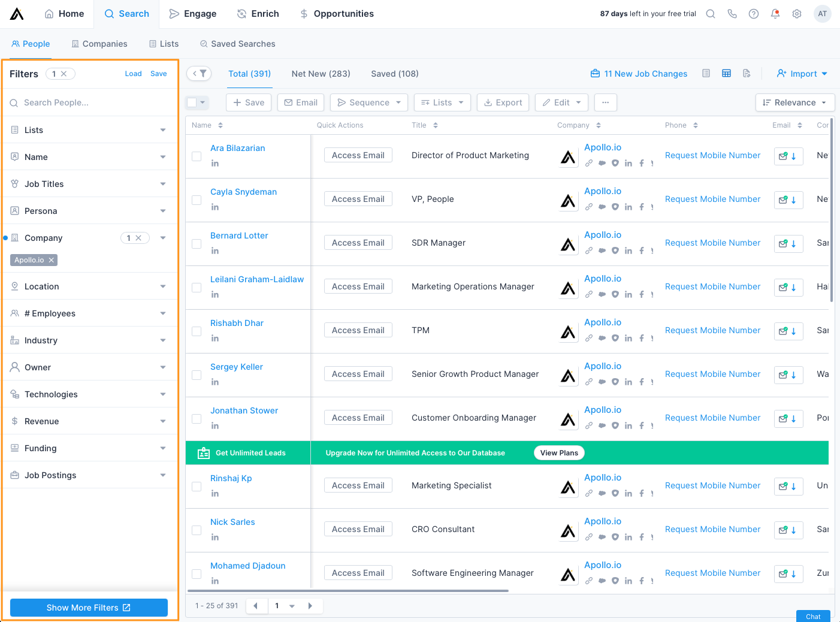Image resolution: width=840 pixels, height=622 pixels.
Task: Expand the Lists filter
Action: [x=89, y=130]
